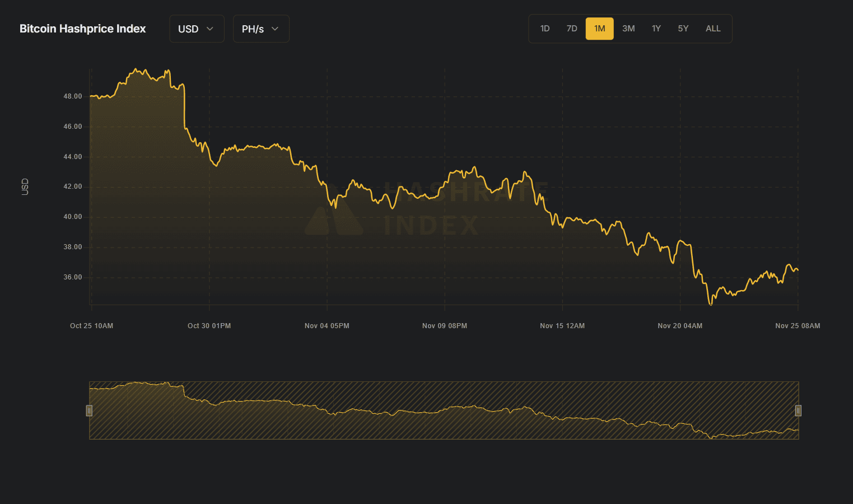
Task: Select the highlighted 1M range button
Action: point(599,29)
